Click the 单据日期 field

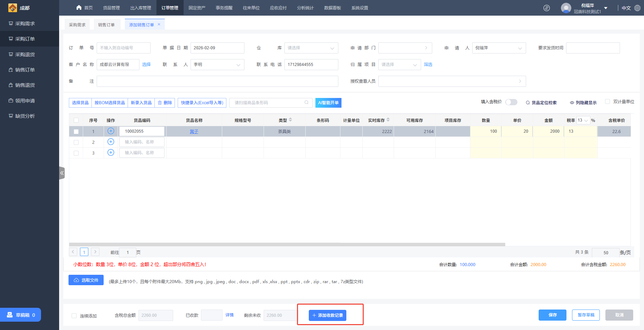coord(217,48)
